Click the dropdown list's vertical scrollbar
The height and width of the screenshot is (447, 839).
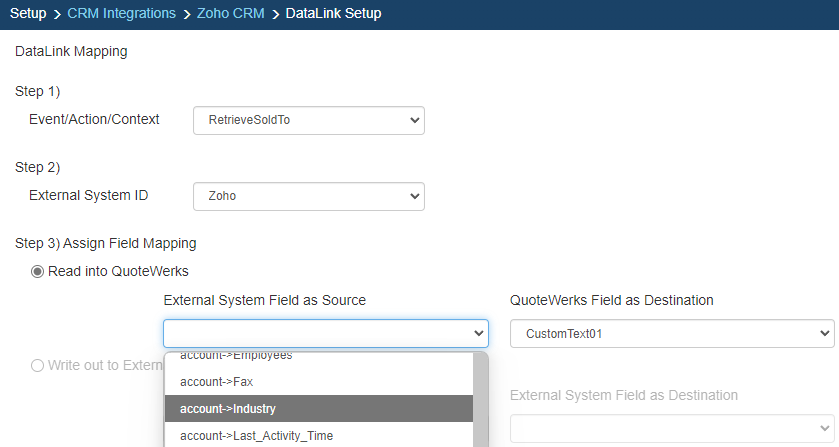(x=481, y=400)
